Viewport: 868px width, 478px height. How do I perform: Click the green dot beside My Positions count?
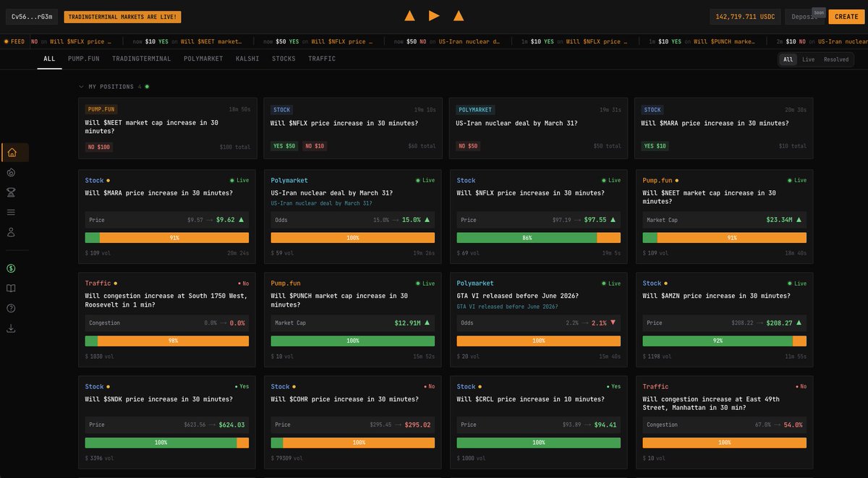(x=147, y=87)
